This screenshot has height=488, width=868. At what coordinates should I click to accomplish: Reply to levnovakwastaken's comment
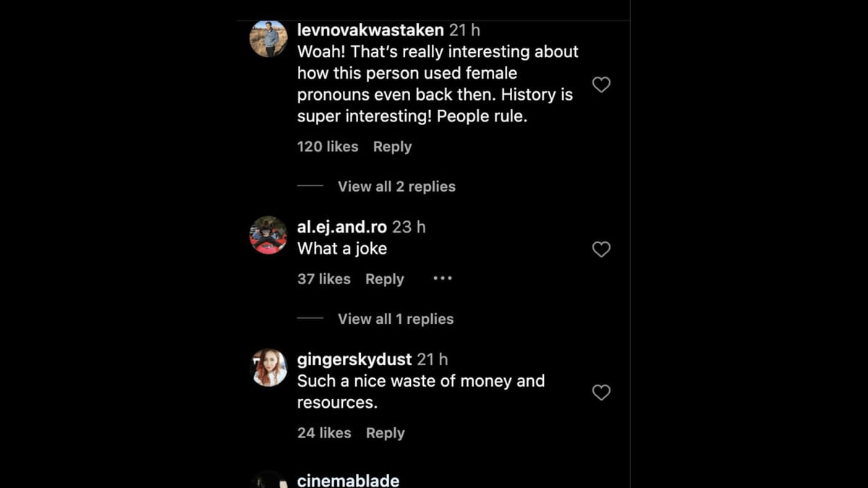pos(392,147)
